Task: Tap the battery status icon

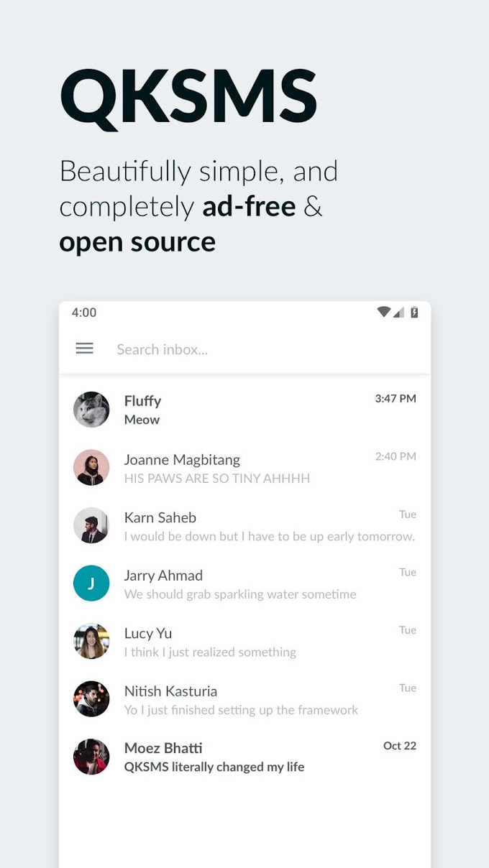Action: (x=414, y=312)
